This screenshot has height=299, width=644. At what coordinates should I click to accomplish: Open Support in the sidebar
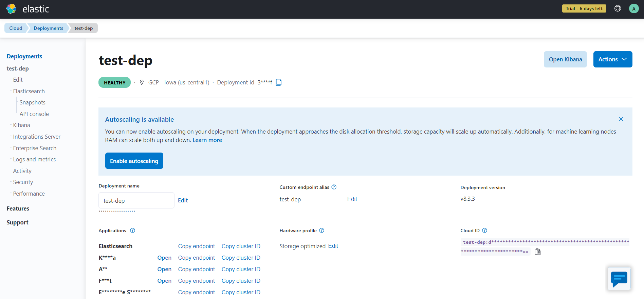pos(17,222)
